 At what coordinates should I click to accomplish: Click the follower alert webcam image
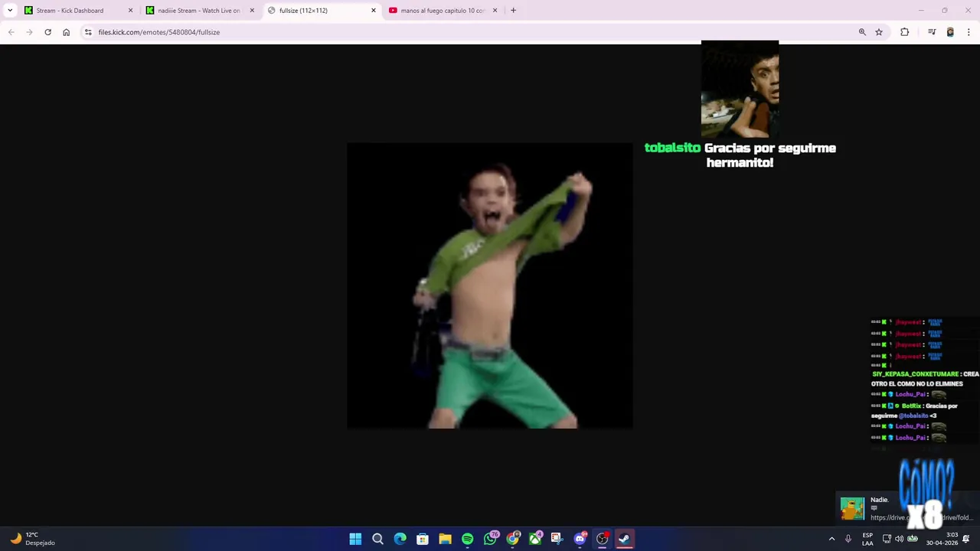pyautogui.click(x=740, y=89)
